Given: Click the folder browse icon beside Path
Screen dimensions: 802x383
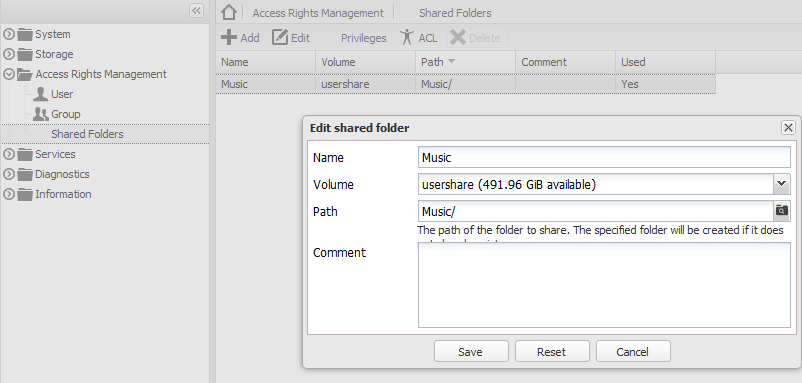Looking at the screenshot, I should point(781,211).
